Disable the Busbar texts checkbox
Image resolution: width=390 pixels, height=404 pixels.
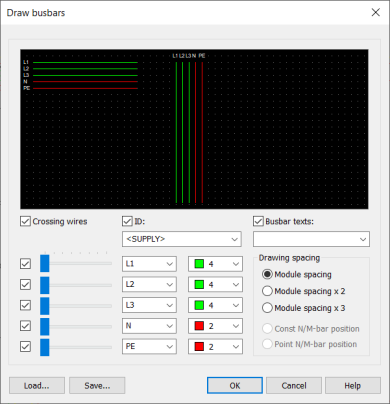[258, 221]
